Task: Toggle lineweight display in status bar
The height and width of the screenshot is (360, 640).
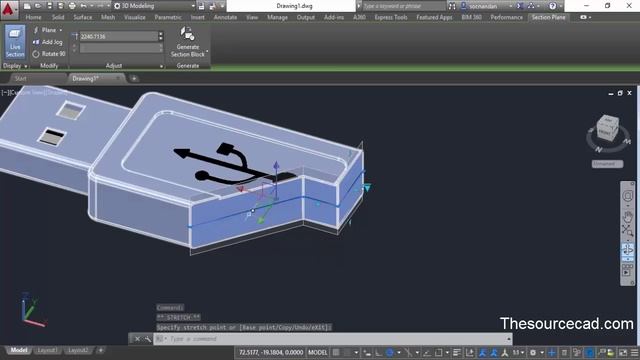Action: pos(457,352)
